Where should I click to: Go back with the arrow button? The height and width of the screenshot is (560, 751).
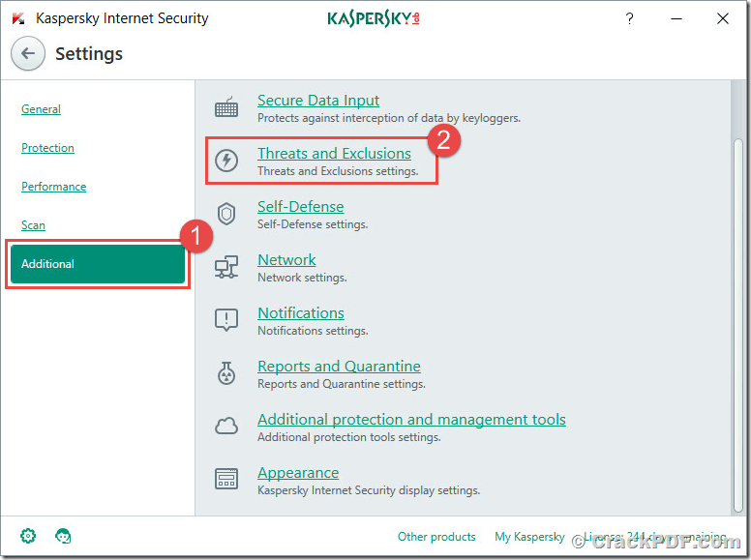28,53
